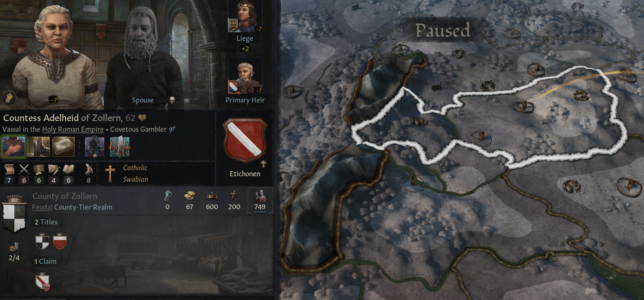Select the Primary Heir portrait
Viewport: 644px width, 300px height.
click(x=245, y=76)
